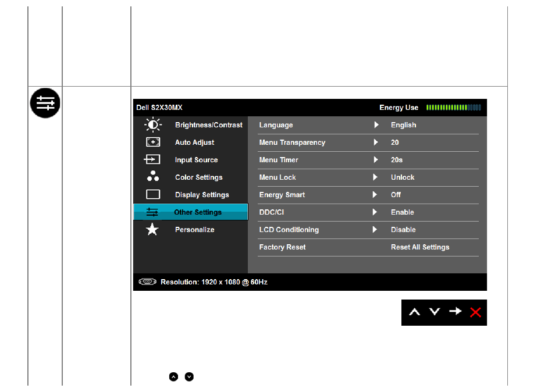Click the Color Settings three-dot icon

153,176
